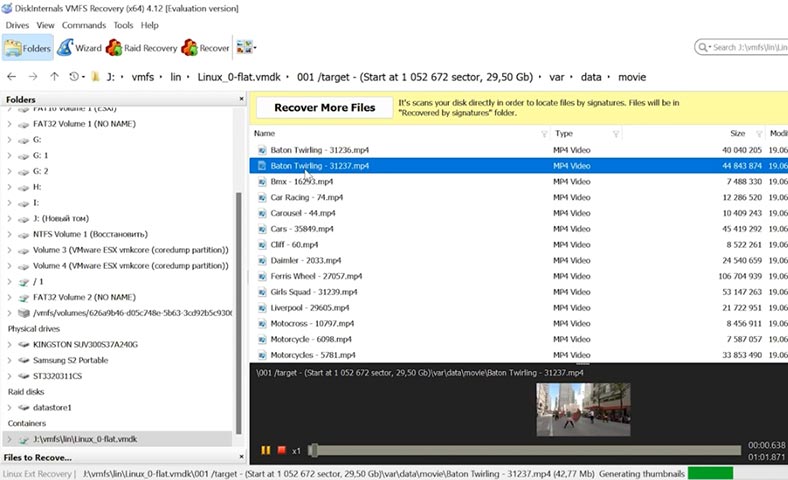Click the Recover toolbar icon

205,48
